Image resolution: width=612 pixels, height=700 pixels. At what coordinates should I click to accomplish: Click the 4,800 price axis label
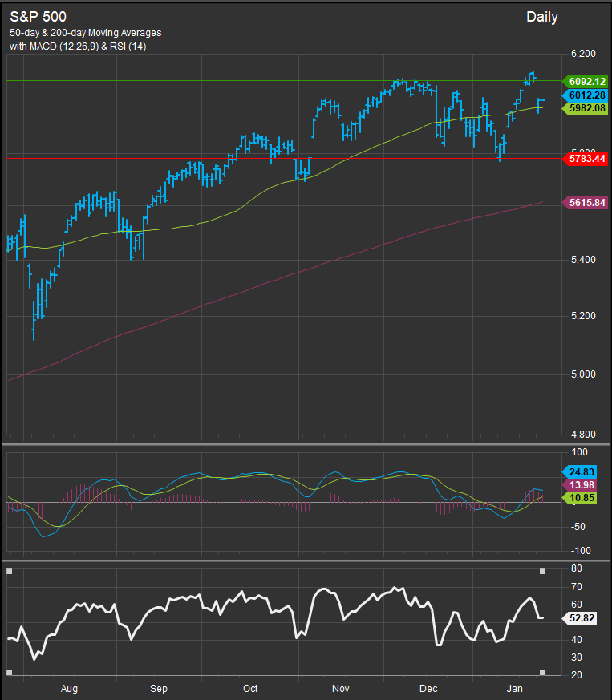click(x=583, y=435)
